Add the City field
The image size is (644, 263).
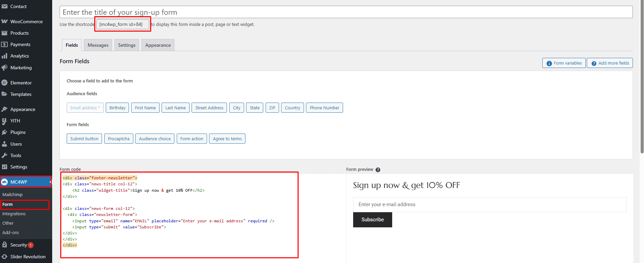(x=237, y=108)
